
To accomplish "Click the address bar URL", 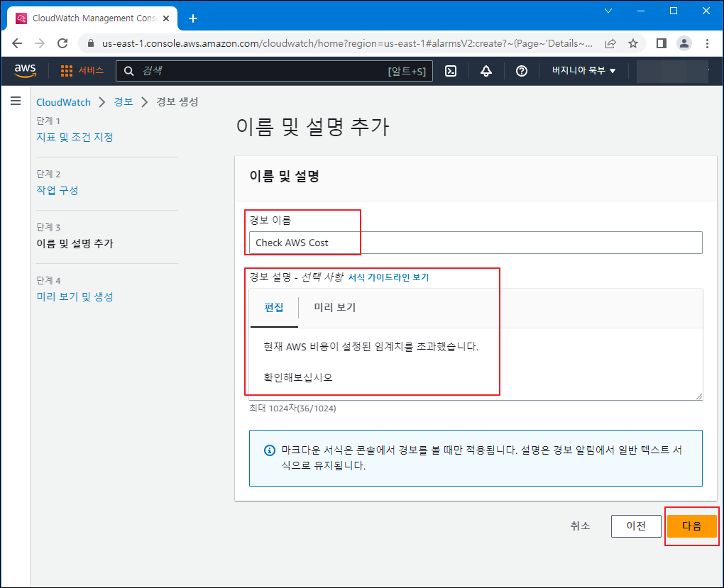I will pyautogui.click(x=347, y=43).
